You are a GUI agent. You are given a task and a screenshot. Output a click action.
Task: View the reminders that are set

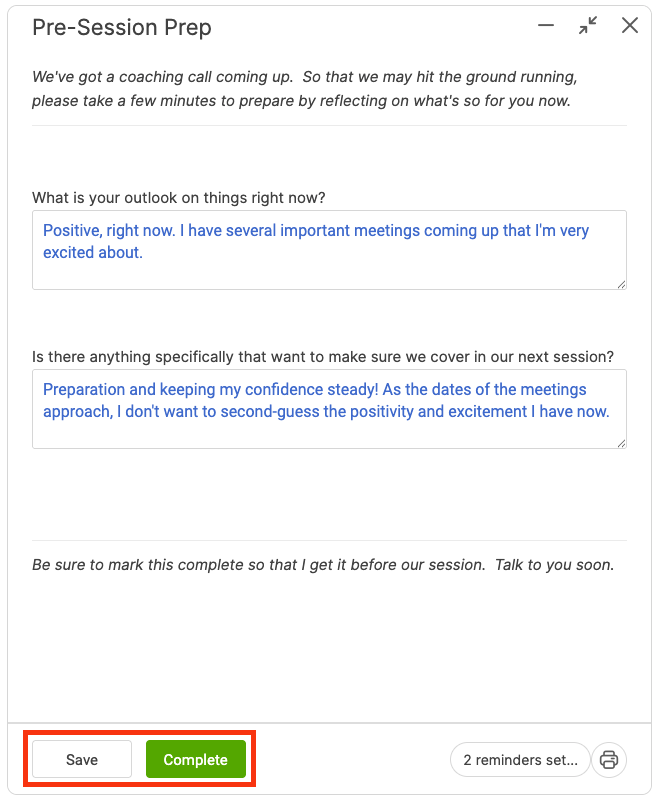pos(519,760)
